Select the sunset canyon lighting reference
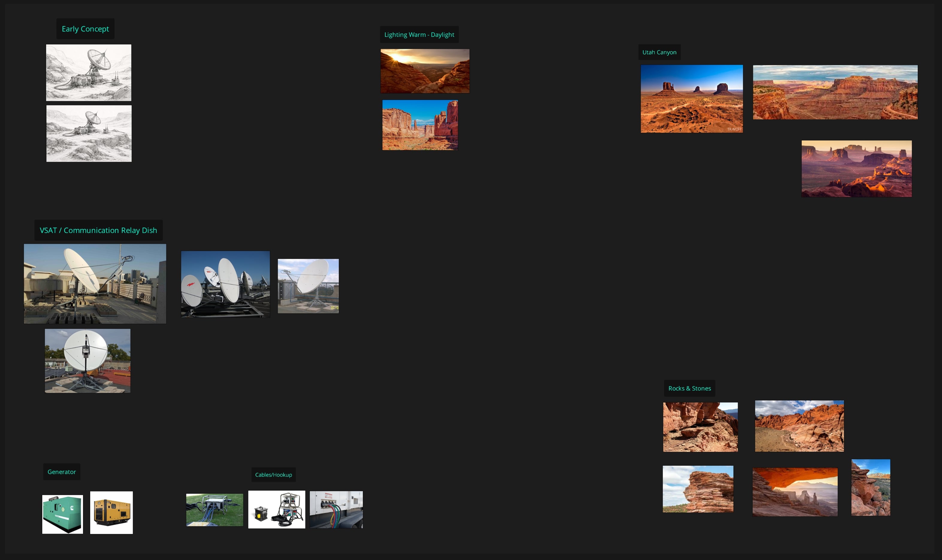Image resolution: width=942 pixels, height=560 pixels. click(x=425, y=71)
